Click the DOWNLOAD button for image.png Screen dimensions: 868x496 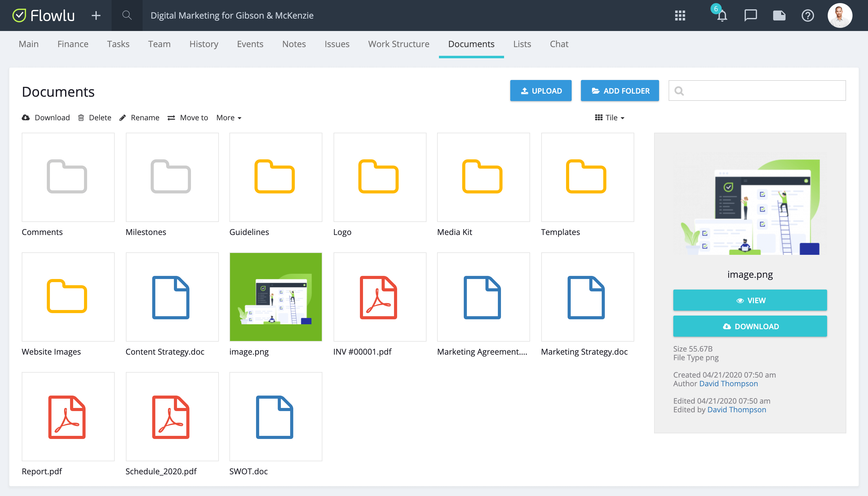pyautogui.click(x=750, y=326)
